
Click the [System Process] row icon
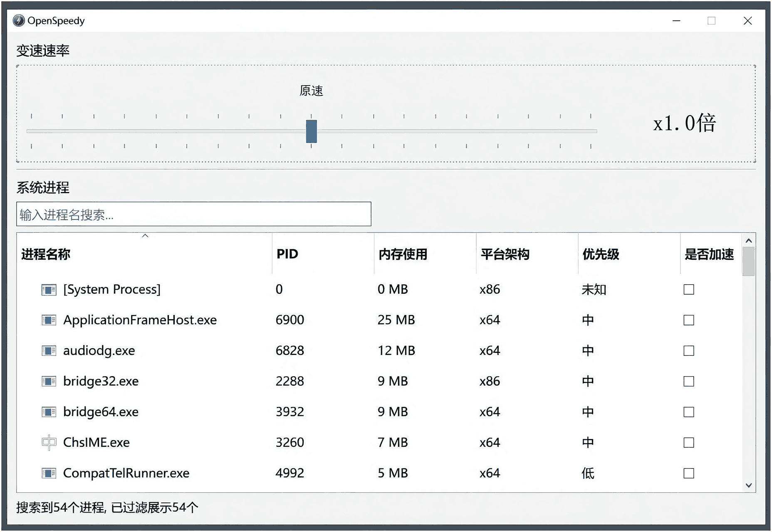[49, 290]
